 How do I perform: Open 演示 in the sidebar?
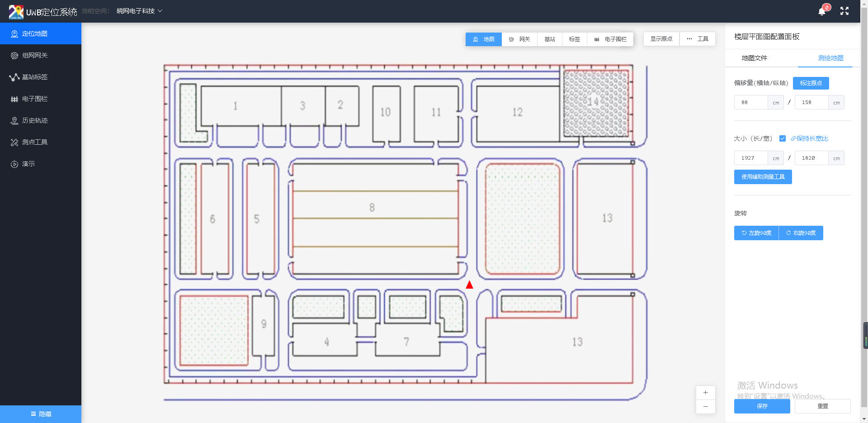click(x=28, y=164)
